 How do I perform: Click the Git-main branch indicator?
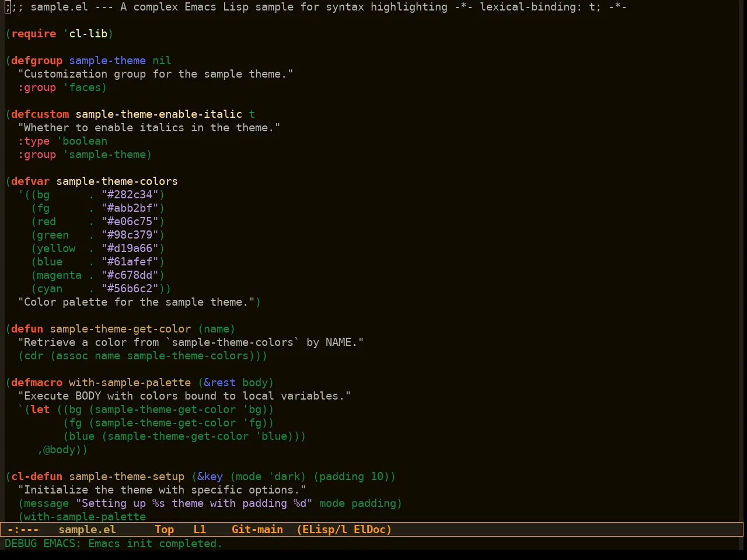[257, 530]
